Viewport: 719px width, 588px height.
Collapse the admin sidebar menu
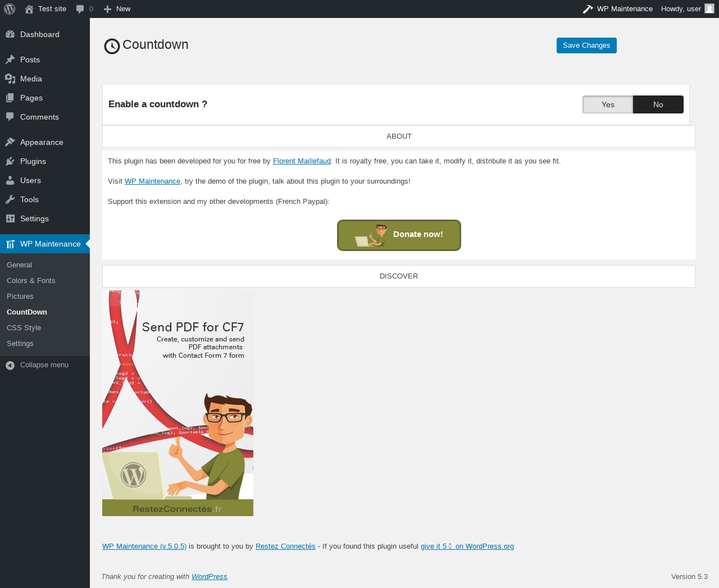45,365
